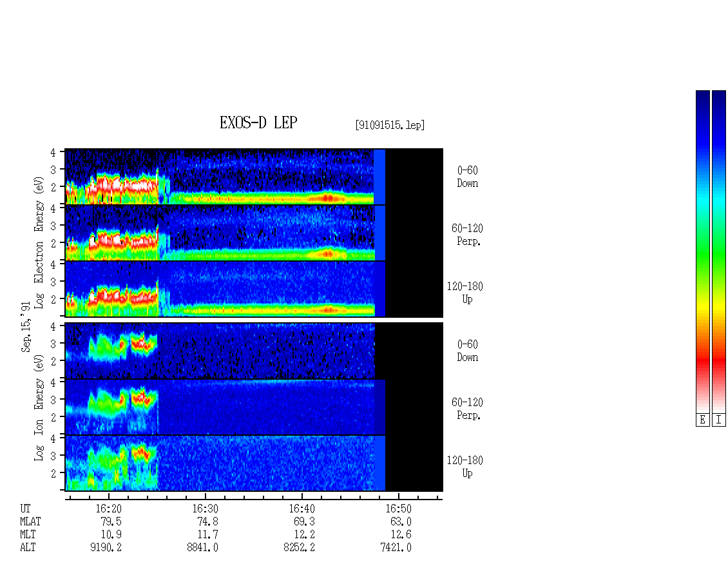Viewport: 728px width, 564px height.
Task: Click the MLT value 12.6
Action: pyautogui.click(x=401, y=535)
